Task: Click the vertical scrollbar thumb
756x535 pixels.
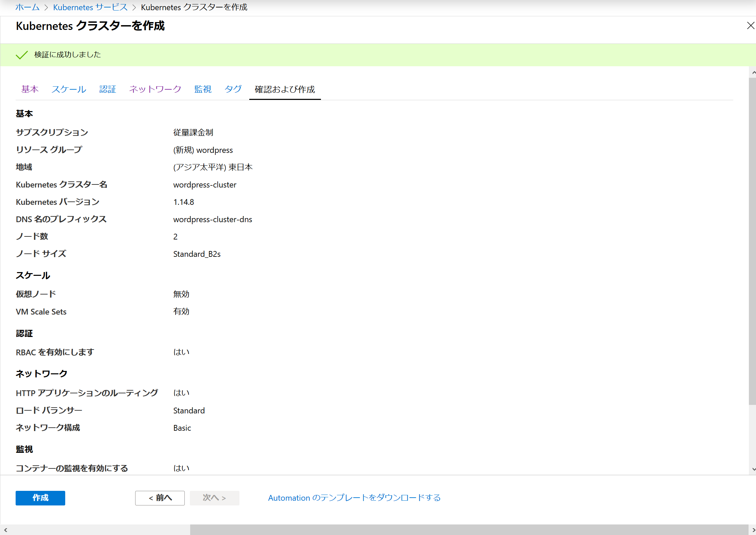Action: coord(753,241)
